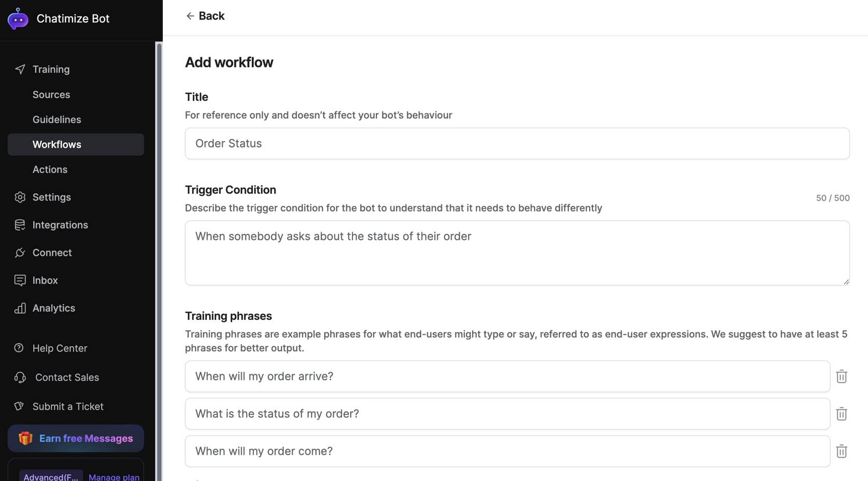Open the Guidelines section
The image size is (868, 481).
pos(57,120)
